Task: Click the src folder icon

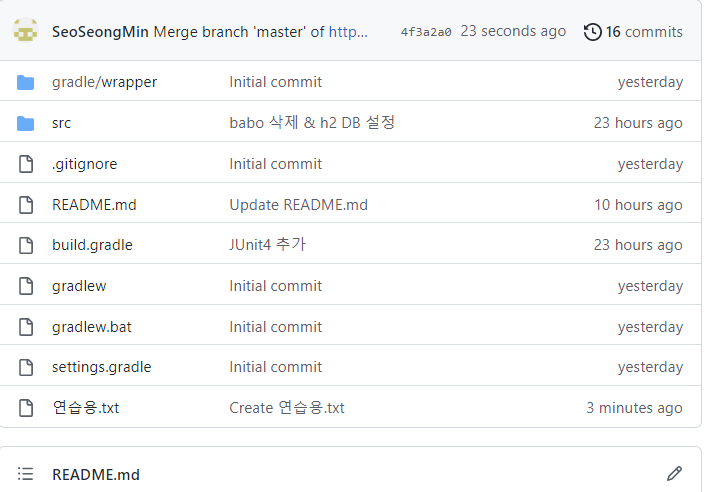Action: point(26,123)
